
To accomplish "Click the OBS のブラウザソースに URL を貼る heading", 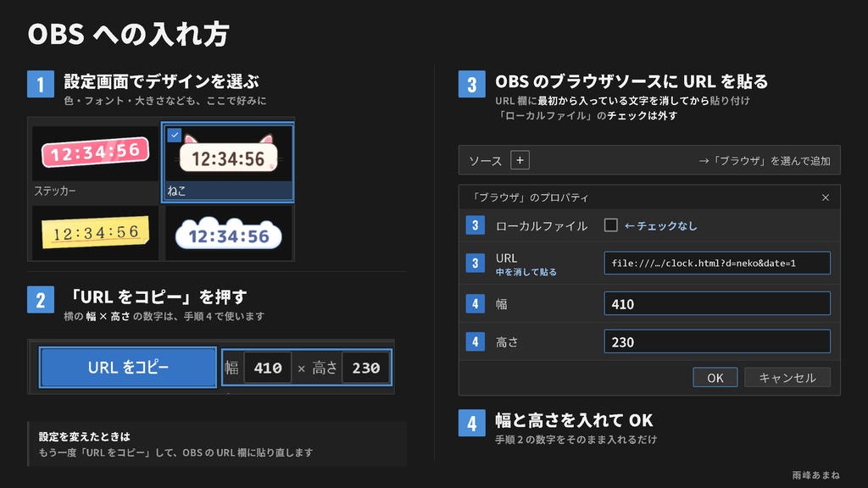I will click(632, 82).
